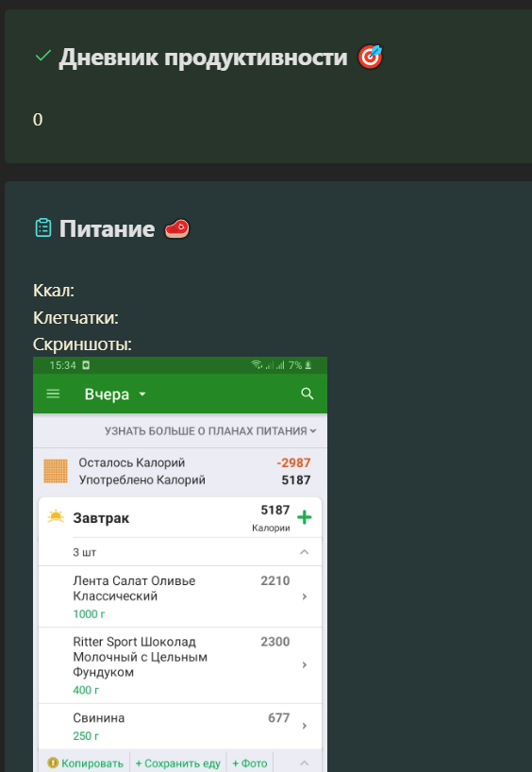
Task: Open the Свинина 250 г entry
Action: [x=180, y=726]
